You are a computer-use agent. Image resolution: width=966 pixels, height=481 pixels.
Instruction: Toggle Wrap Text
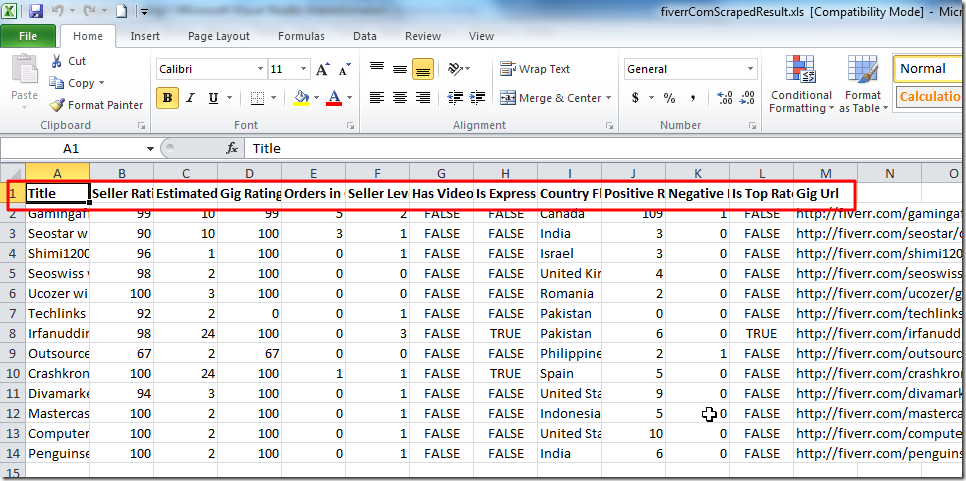pyautogui.click(x=535, y=69)
